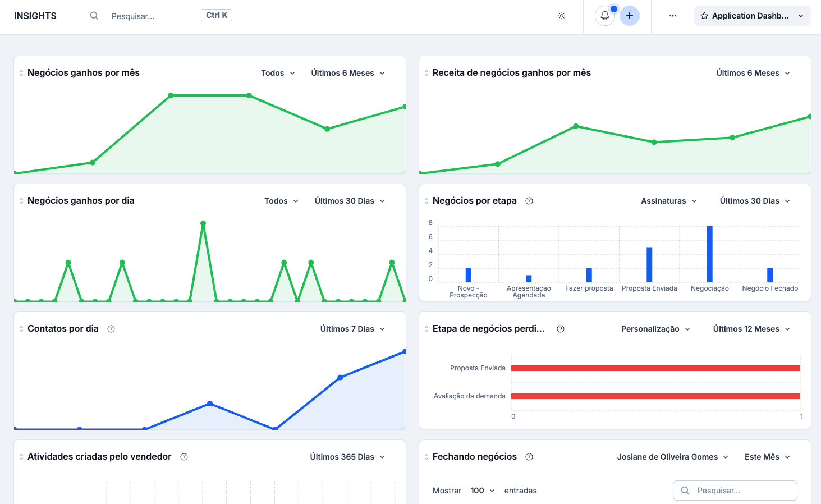Viewport: 821px width, 504px height.
Task: Click the INSIGHTS logo link
Action: pos(35,16)
